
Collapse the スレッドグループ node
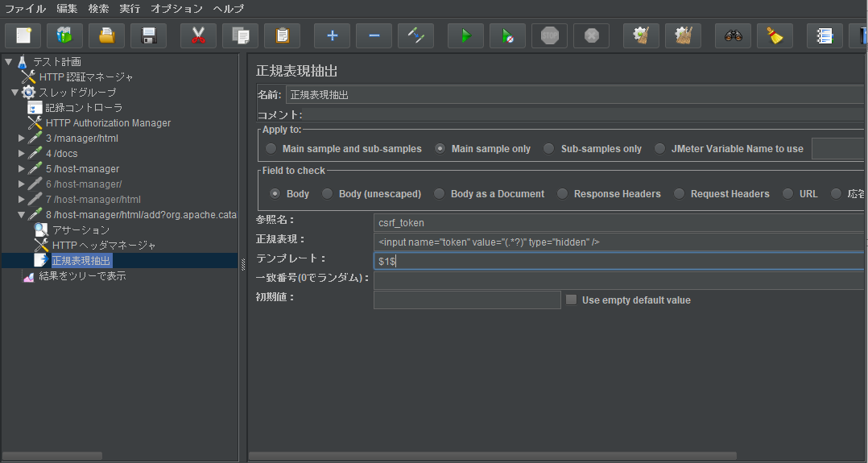click(x=15, y=92)
